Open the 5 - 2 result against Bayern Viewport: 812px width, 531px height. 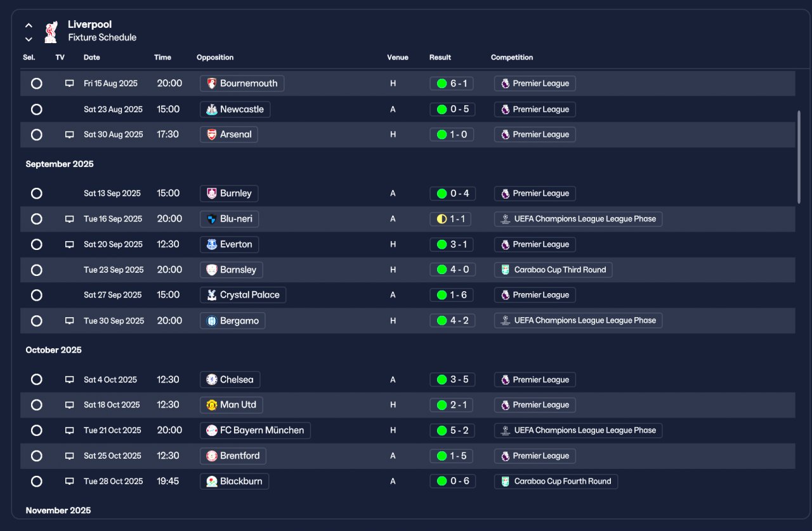point(452,431)
